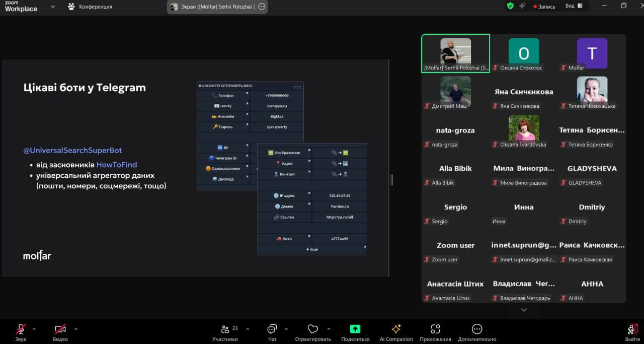
Task: Click the green encryption shield icon
Action: 510,6
